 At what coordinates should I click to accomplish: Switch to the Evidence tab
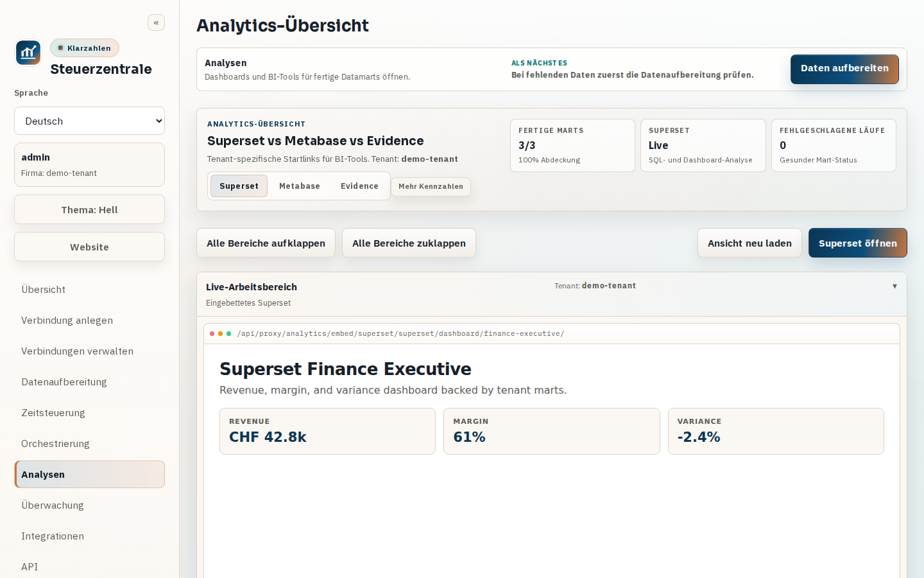pos(359,186)
